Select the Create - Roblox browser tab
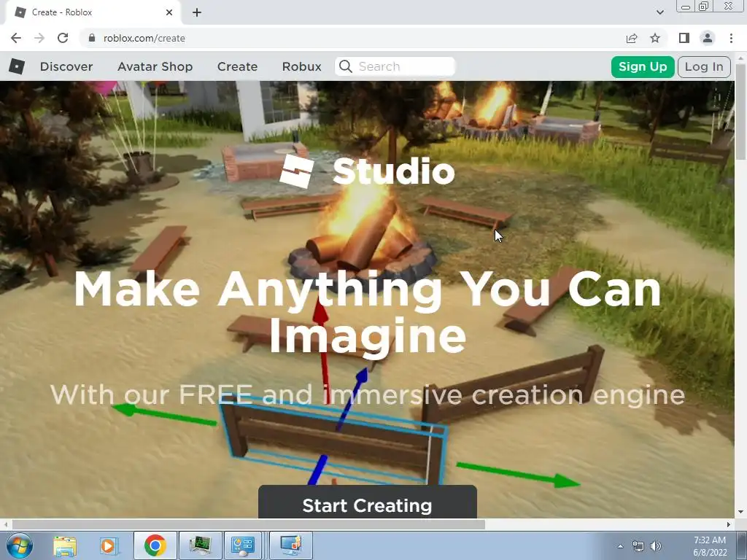This screenshot has width=747, height=560. (93, 12)
